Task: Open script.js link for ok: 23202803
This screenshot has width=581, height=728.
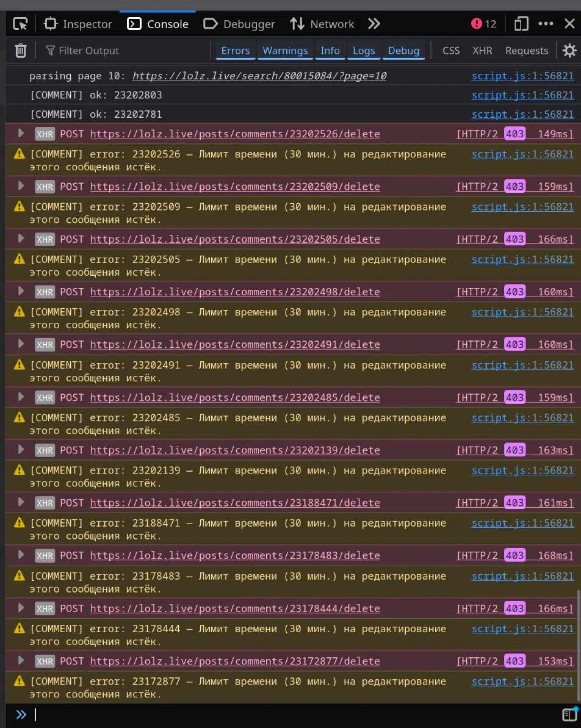Action: point(522,95)
